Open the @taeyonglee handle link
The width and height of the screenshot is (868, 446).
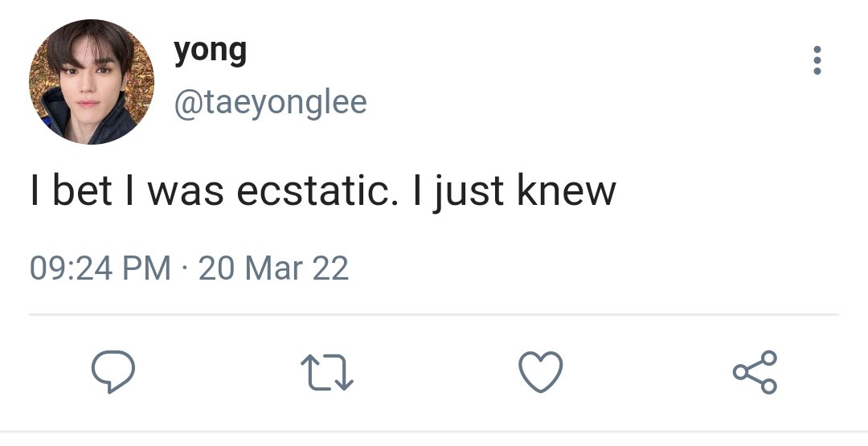click(270, 103)
